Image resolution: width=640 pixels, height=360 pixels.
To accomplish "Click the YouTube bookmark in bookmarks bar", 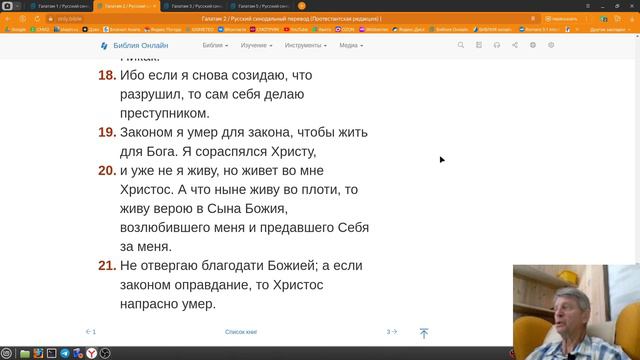I will click(296, 29).
